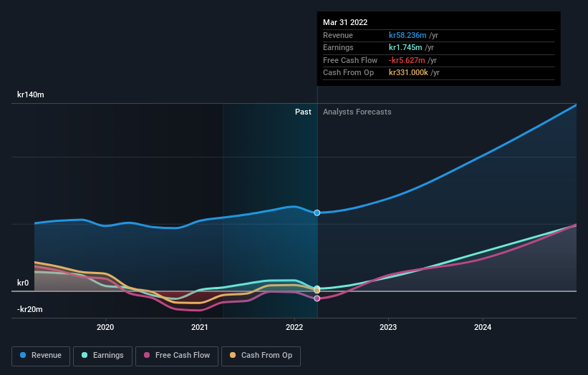This screenshot has height=375, width=588.
Task: Click the Past label on chart
Action: (303, 112)
